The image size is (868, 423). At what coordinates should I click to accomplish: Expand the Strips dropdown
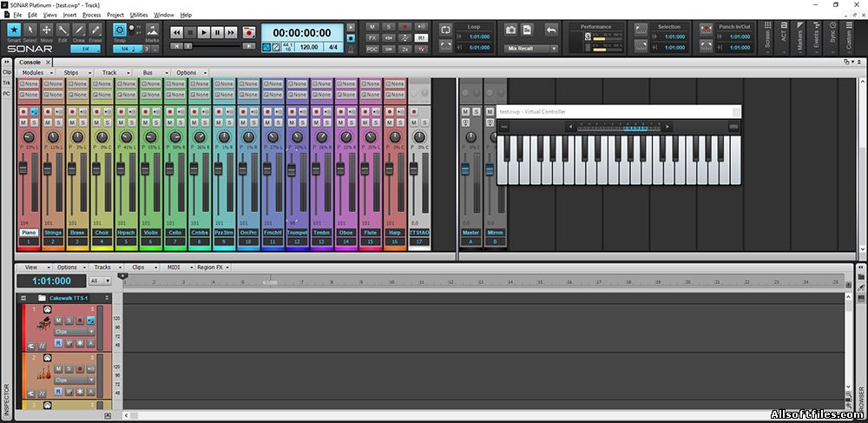click(x=74, y=73)
